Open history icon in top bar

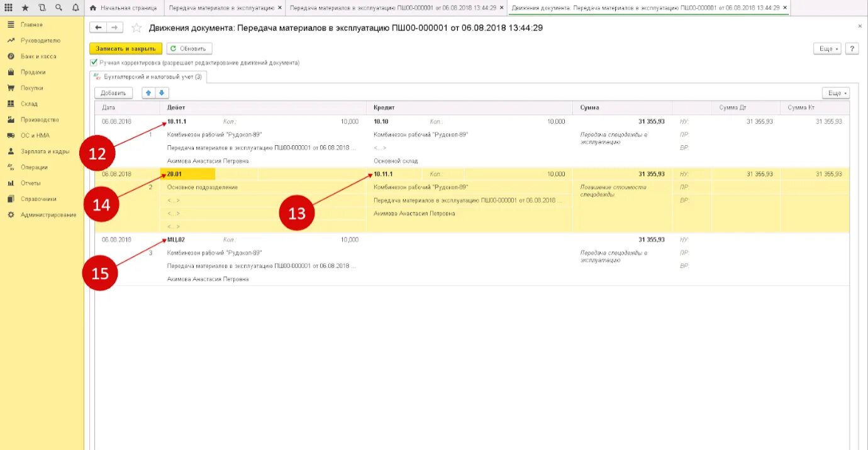42,8
